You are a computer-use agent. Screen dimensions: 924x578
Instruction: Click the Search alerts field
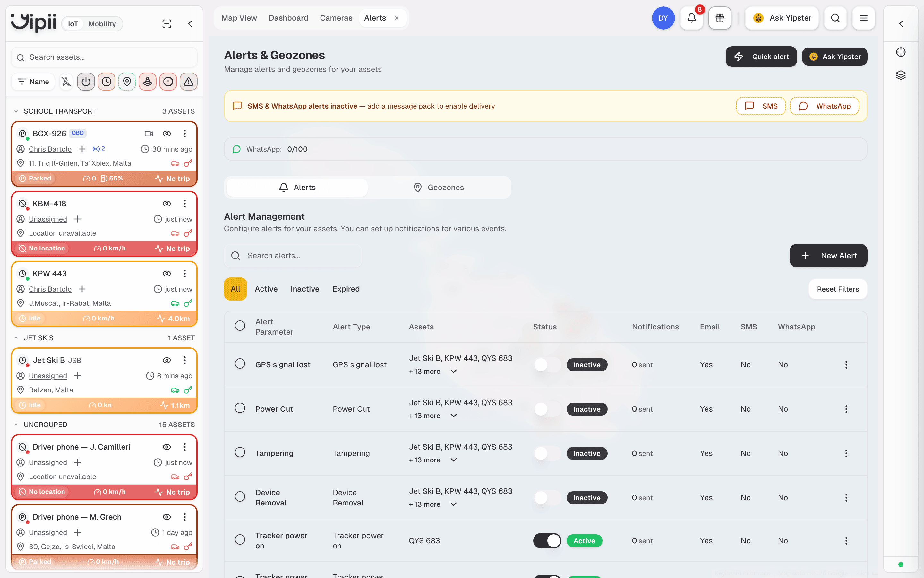pos(293,255)
